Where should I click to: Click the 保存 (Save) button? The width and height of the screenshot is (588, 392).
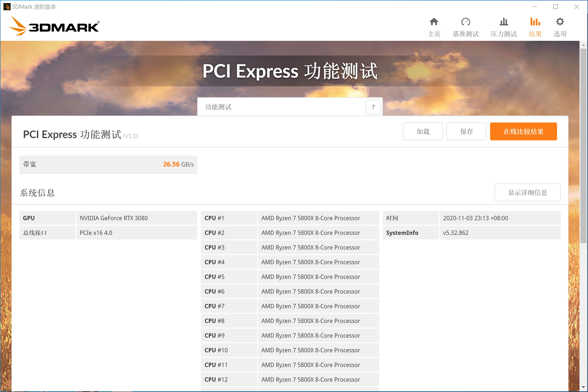[x=466, y=131]
